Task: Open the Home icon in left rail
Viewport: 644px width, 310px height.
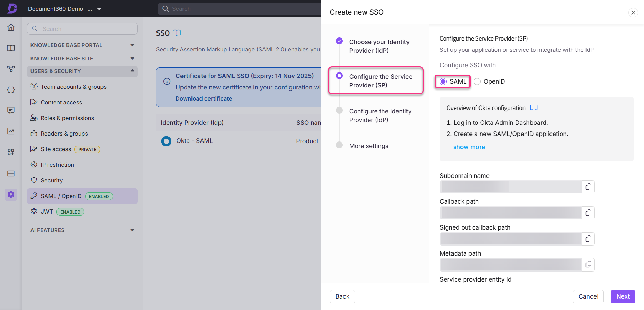Action: pyautogui.click(x=11, y=27)
